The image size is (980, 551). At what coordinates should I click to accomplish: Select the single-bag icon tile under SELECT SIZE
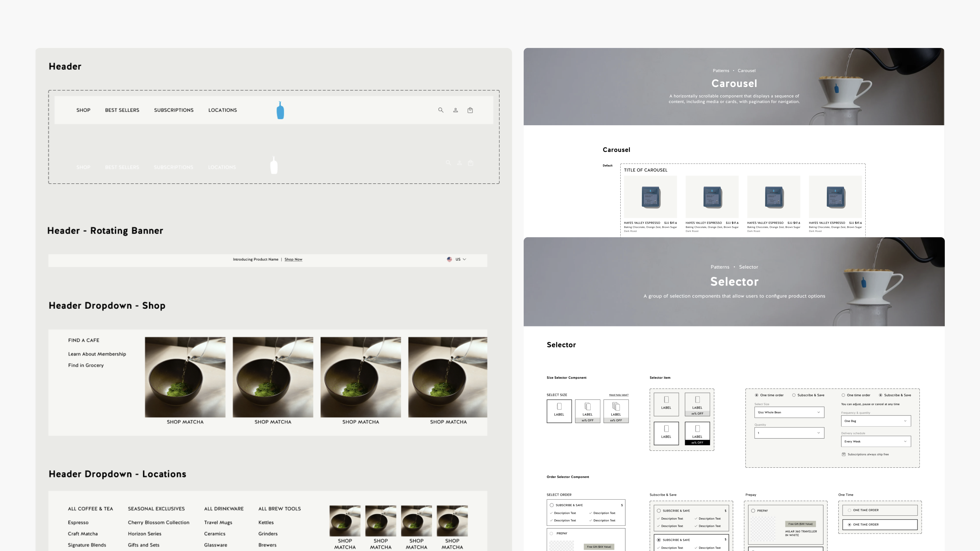click(559, 411)
